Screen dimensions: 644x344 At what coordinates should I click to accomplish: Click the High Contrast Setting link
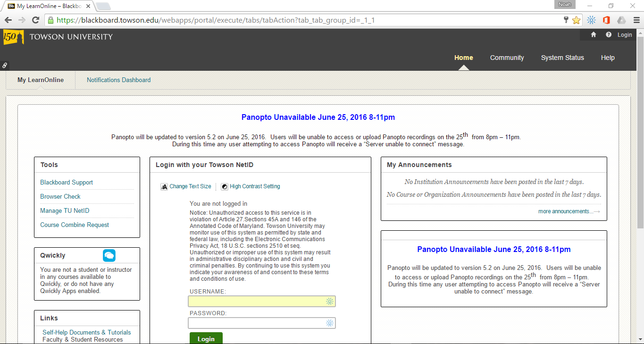(x=255, y=186)
